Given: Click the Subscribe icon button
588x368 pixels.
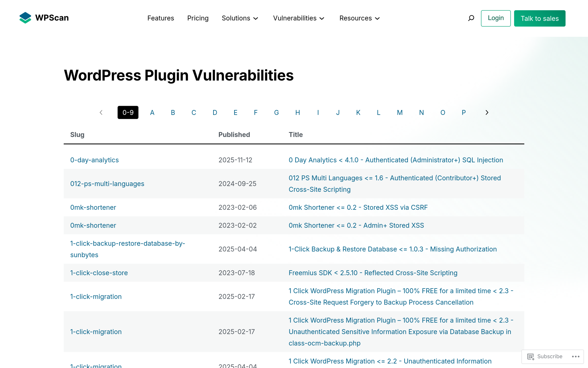Looking at the screenshot, I should (x=545, y=356).
